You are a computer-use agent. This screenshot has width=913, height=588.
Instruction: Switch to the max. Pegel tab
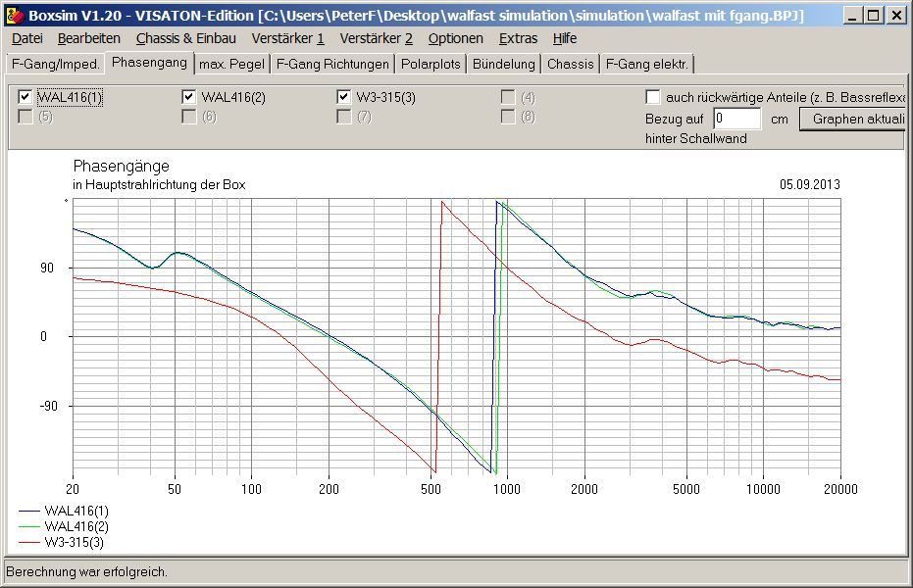click(231, 64)
